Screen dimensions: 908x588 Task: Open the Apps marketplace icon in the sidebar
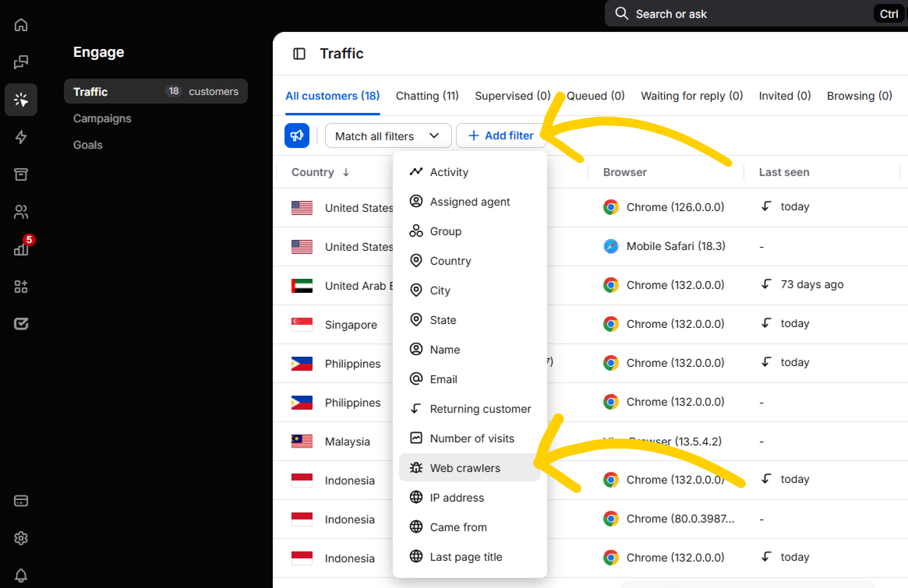click(21, 287)
